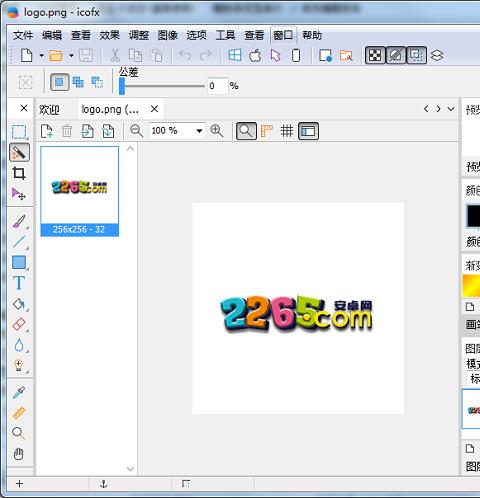Click the 公差 tolerance slider handle
This screenshot has height=498, width=480.
tap(122, 86)
